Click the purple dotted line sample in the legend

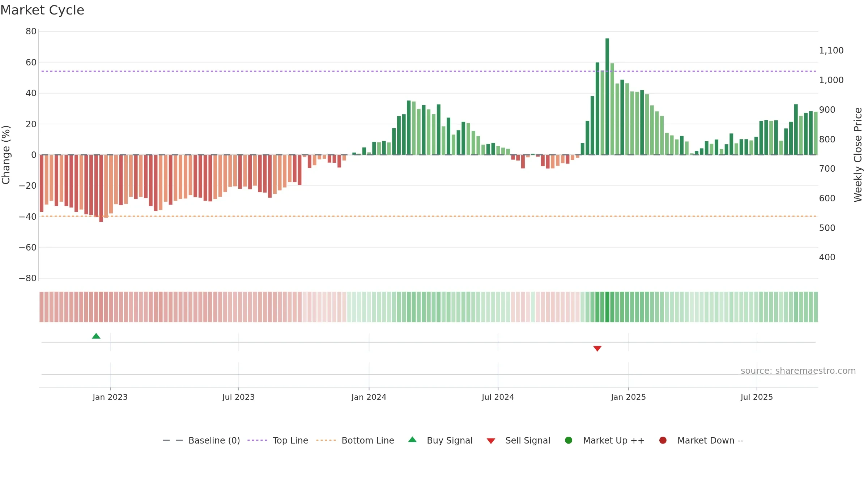coord(257,440)
